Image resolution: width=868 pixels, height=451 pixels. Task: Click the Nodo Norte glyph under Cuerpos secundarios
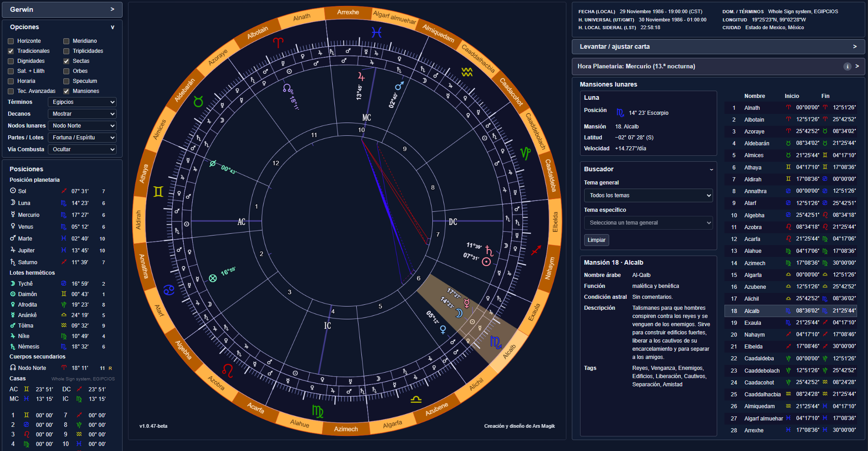click(12, 368)
